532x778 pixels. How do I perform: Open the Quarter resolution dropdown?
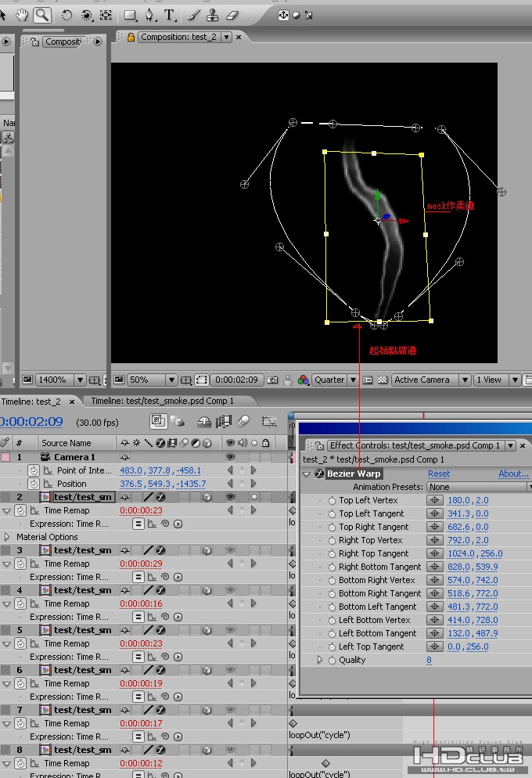[335, 380]
